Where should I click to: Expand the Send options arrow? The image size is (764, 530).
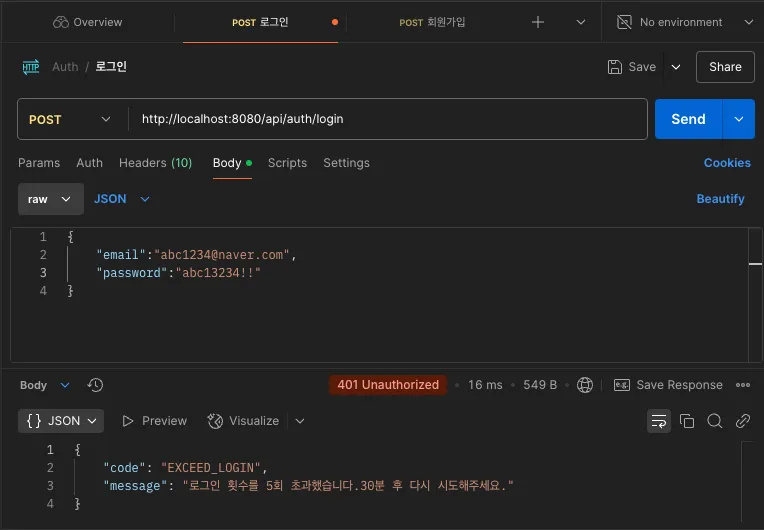pyautogui.click(x=739, y=119)
